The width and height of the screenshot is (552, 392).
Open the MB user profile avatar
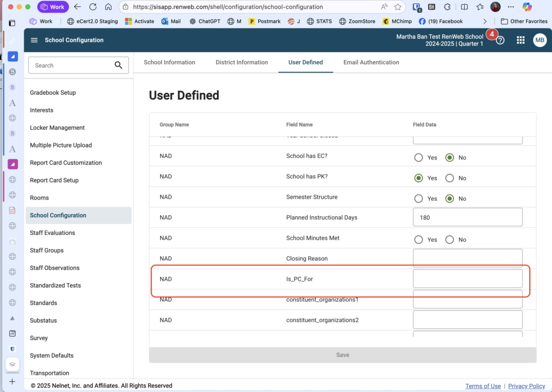point(540,40)
